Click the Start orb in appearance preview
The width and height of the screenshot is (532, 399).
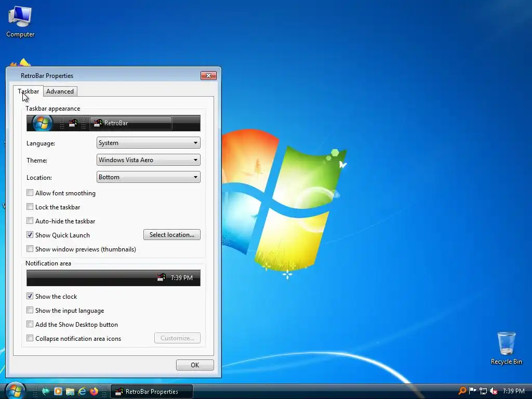(x=43, y=123)
